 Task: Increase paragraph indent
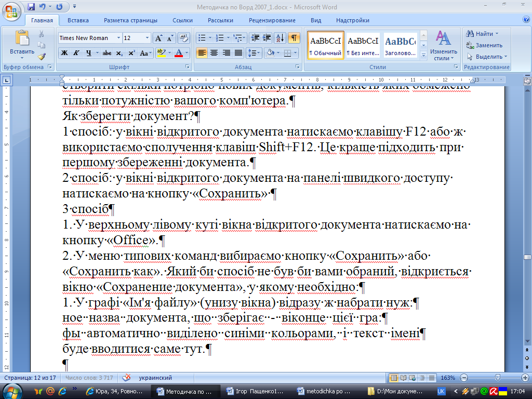[x=267, y=38]
